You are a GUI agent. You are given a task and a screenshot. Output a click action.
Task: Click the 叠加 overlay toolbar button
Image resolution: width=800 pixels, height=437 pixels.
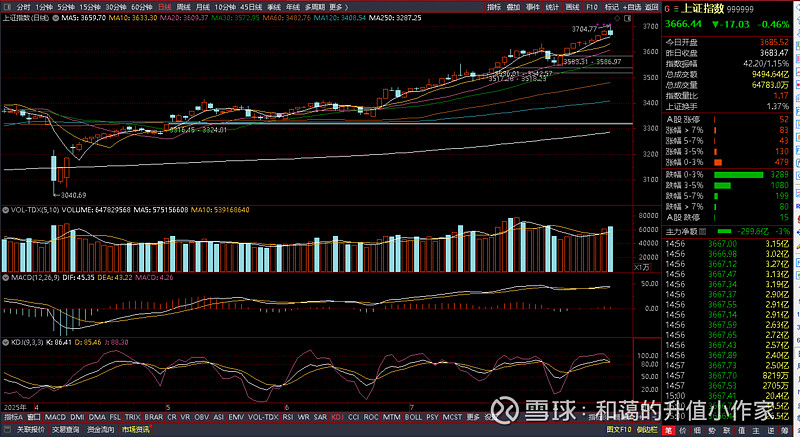click(513, 6)
